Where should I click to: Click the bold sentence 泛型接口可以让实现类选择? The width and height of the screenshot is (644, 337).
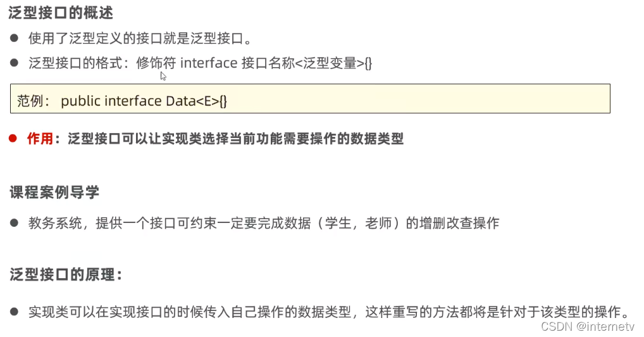pyautogui.click(x=236, y=138)
